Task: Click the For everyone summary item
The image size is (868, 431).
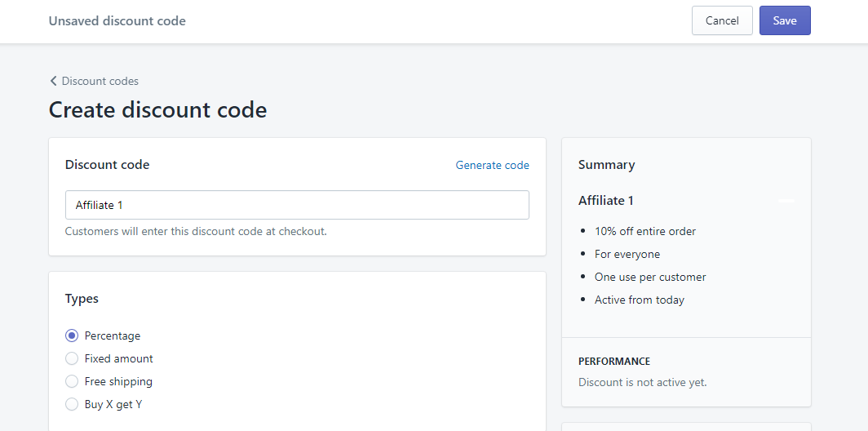Action: pyautogui.click(x=627, y=255)
